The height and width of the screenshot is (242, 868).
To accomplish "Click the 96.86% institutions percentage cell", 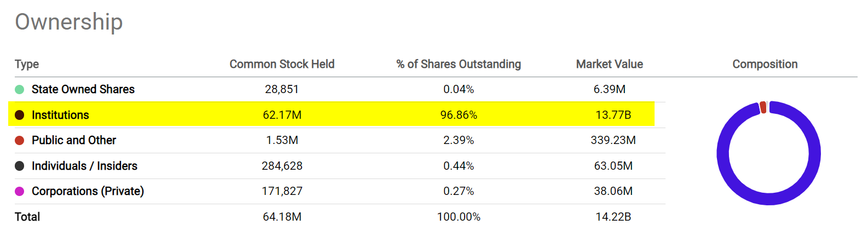I will [459, 115].
